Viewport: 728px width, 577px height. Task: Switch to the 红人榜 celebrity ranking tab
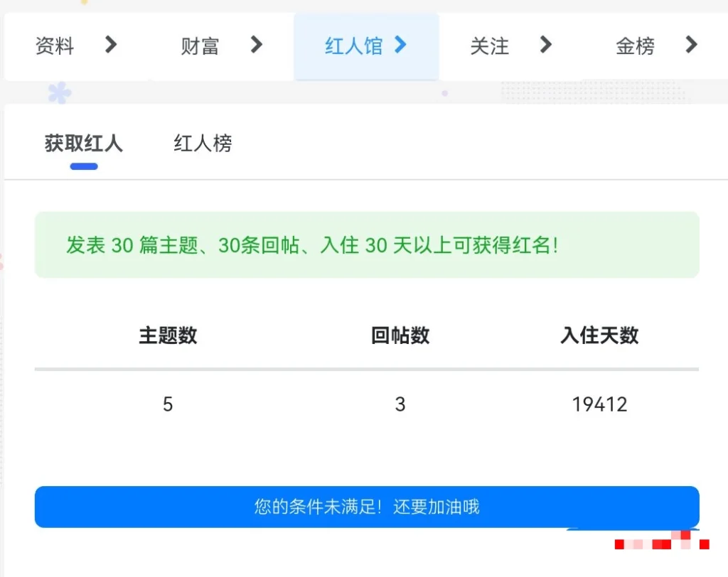201,144
